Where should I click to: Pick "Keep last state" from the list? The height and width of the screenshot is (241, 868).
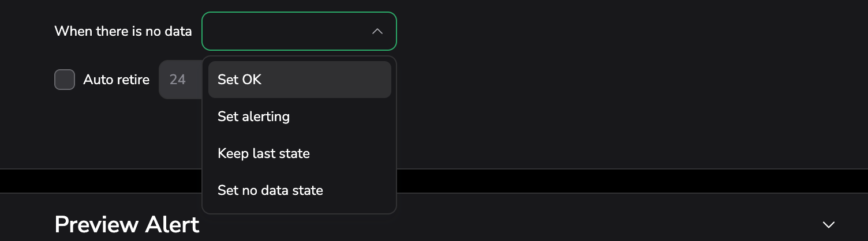coord(299,153)
